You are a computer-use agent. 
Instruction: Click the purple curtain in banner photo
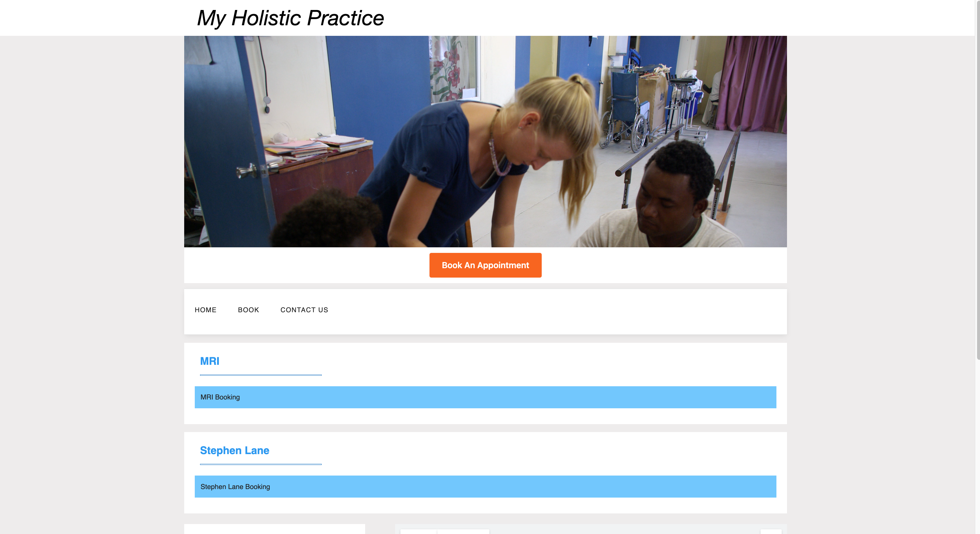pyautogui.click(x=751, y=84)
